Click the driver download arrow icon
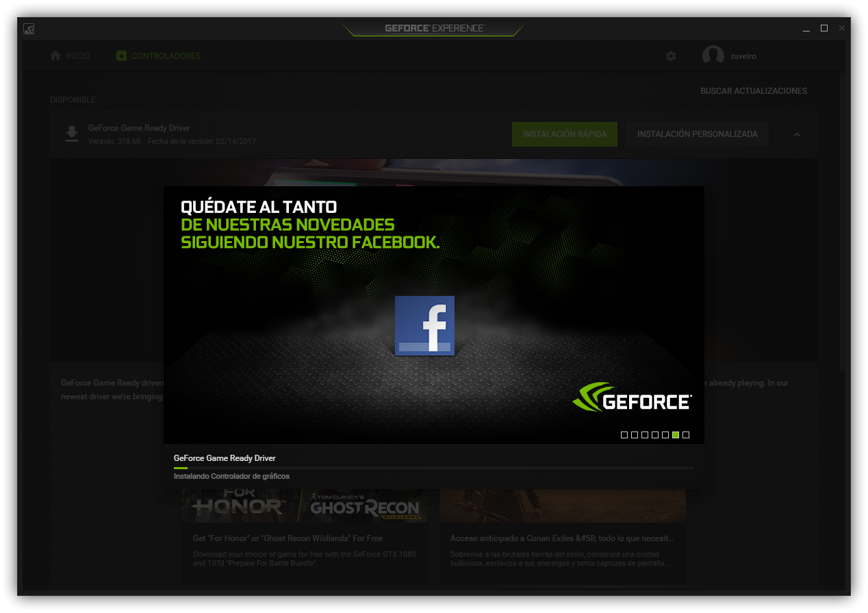 72,134
